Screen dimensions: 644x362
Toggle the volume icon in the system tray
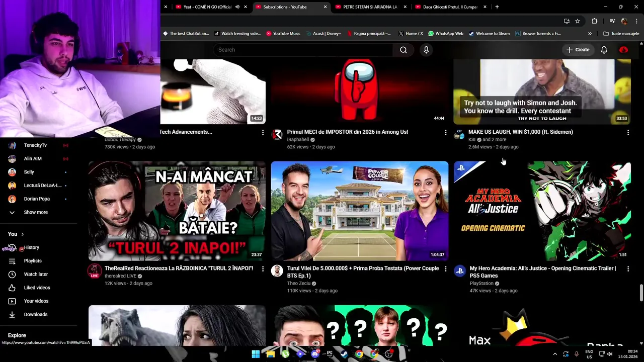coord(610,354)
